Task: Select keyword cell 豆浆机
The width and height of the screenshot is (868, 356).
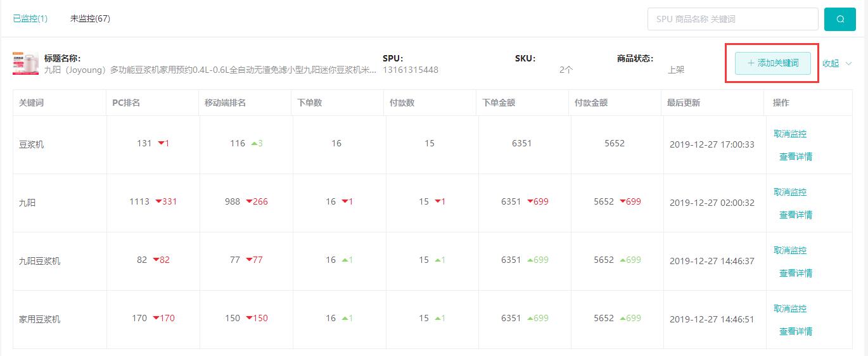Action: (32, 144)
